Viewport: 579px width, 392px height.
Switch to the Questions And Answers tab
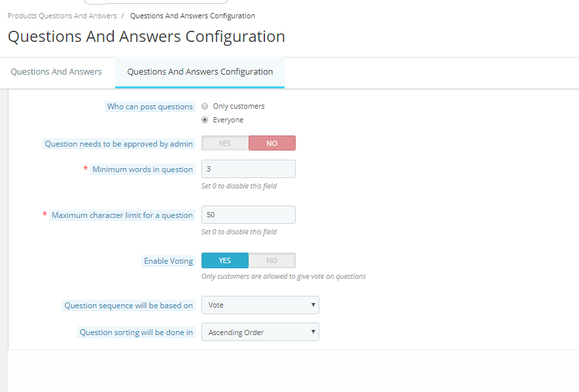(56, 72)
